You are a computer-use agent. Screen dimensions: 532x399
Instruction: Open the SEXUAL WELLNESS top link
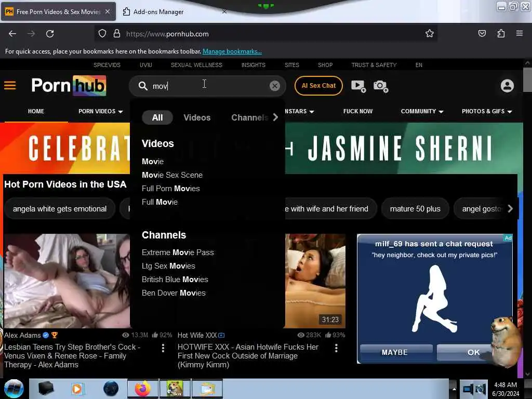pos(196,65)
